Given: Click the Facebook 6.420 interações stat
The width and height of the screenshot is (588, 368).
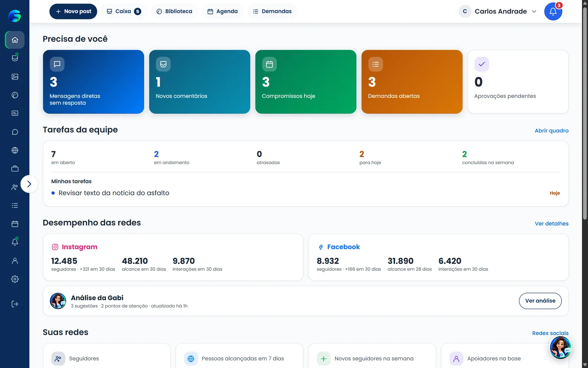Looking at the screenshot, I should tap(463, 264).
